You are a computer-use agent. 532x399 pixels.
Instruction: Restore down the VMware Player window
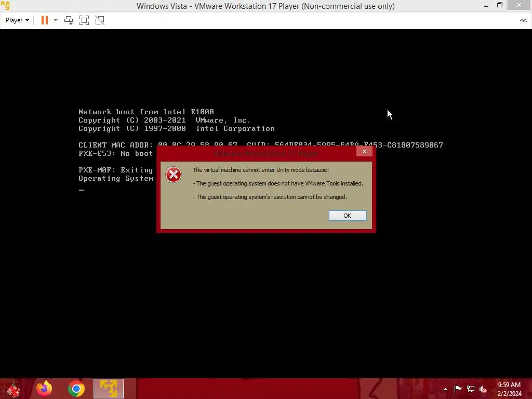pos(500,5)
